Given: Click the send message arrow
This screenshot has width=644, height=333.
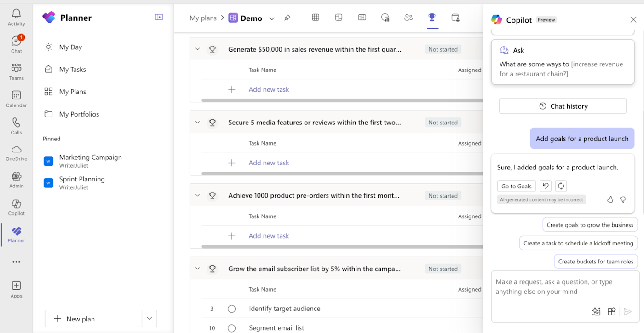Looking at the screenshot, I should (x=627, y=312).
